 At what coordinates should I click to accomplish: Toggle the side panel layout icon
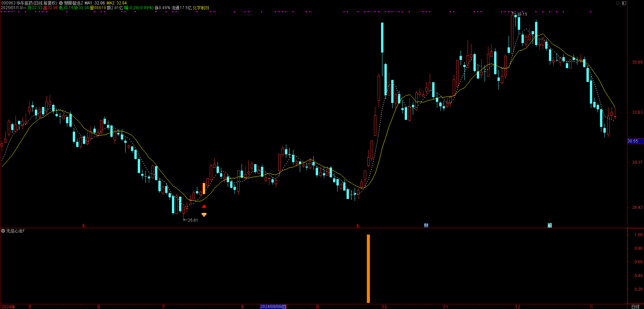point(624,3)
